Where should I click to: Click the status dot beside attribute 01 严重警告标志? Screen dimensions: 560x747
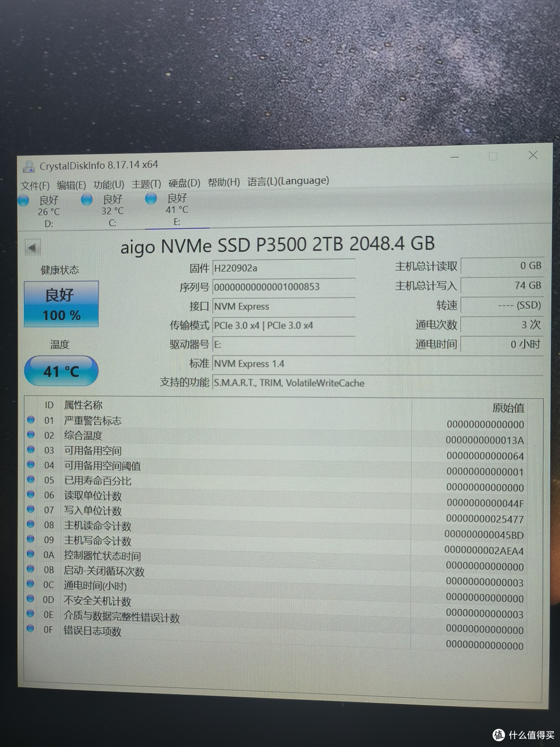[31, 421]
